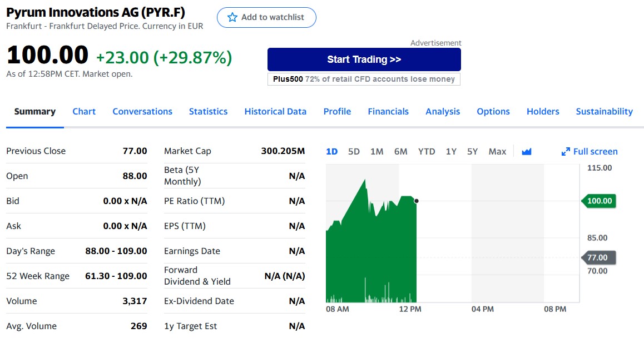Image resolution: width=644 pixels, height=353 pixels.
Task: Click the star icon in Add to watchlist
Action: point(232,17)
